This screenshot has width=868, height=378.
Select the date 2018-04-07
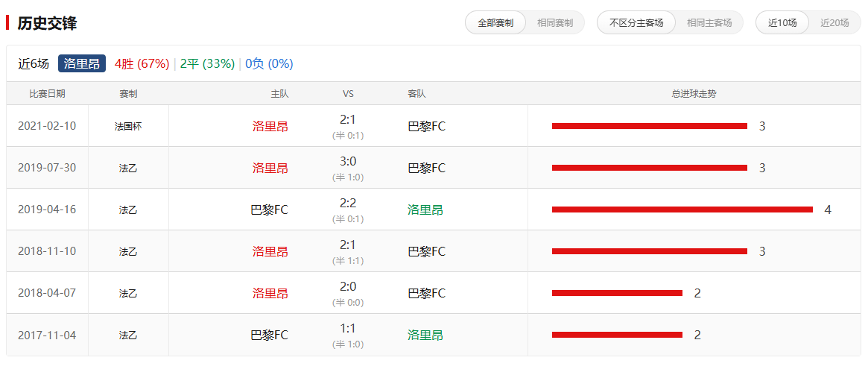(47, 293)
